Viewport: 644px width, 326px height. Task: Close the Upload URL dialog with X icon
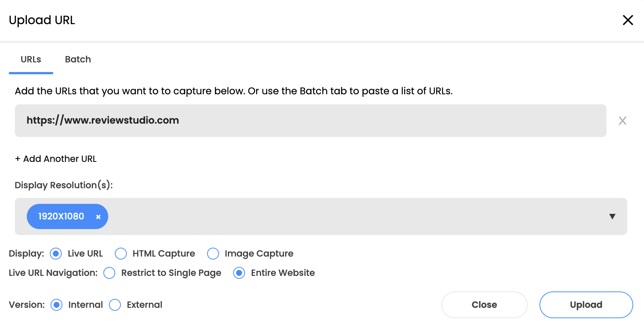click(628, 20)
